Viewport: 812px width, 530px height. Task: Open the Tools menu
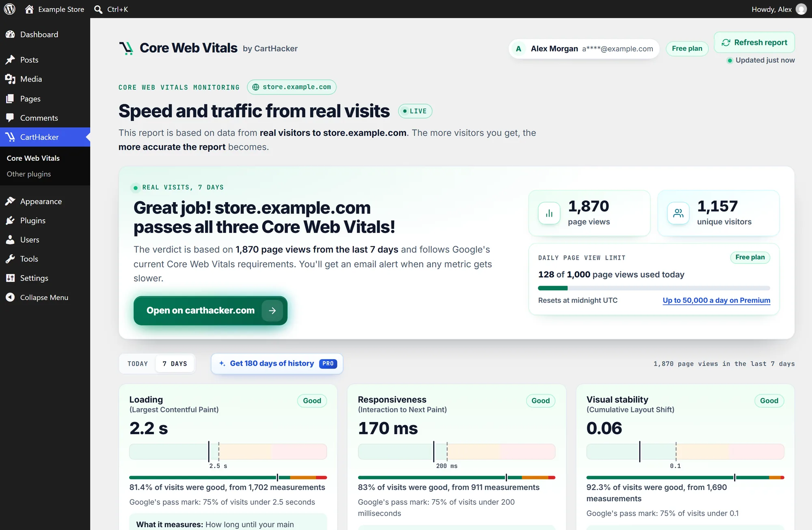(45, 259)
